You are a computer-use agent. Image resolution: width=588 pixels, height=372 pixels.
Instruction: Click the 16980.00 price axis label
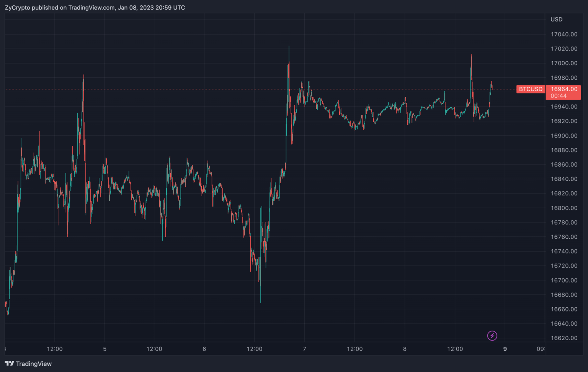(x=564, y=78)
